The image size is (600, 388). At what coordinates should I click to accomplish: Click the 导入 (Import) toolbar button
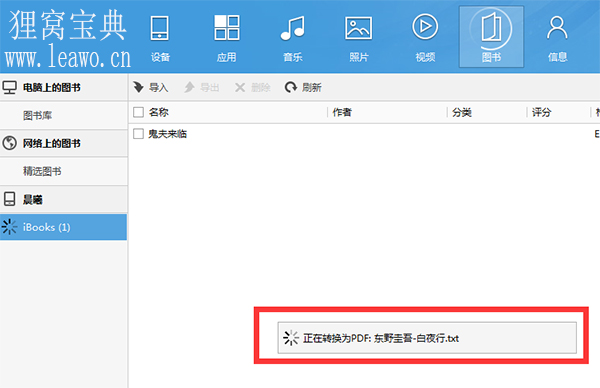click(x=151, y=87)
